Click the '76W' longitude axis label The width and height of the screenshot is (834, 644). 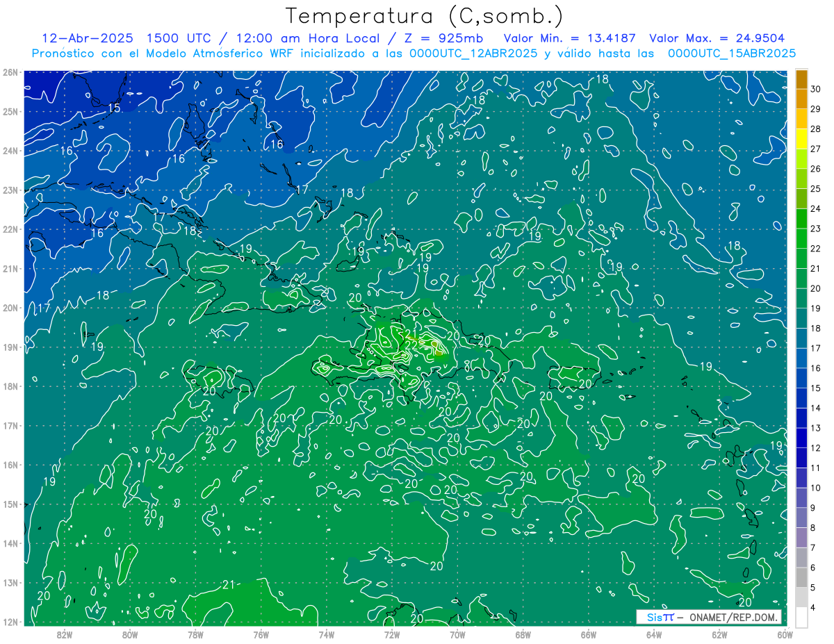261,634
